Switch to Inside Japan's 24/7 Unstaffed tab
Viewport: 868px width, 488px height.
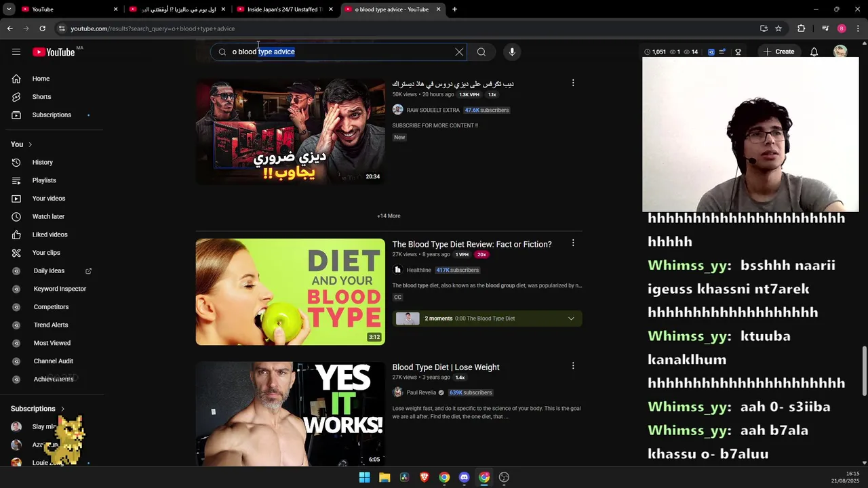point(285,9)
